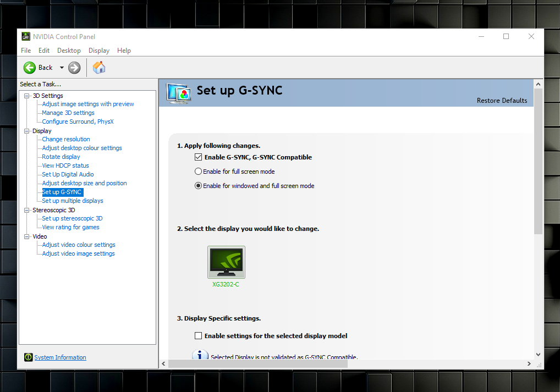560x392 pixels.
Task: Open Rotate display page
Action: 61,157
